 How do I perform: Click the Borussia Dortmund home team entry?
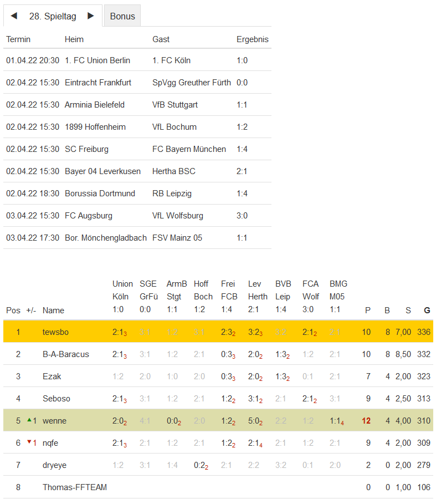pyautogui.click(x=100, y=194)
